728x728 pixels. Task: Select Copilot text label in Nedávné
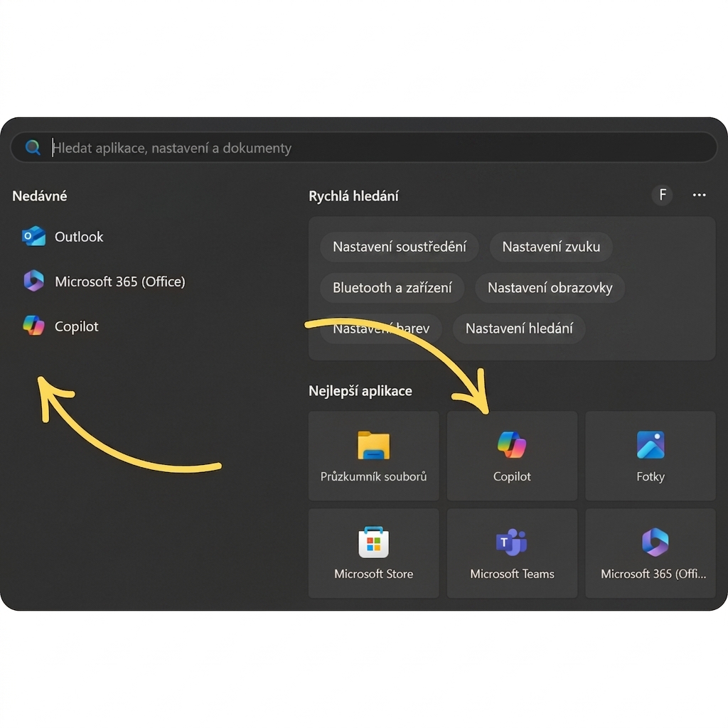coord(77,326)
